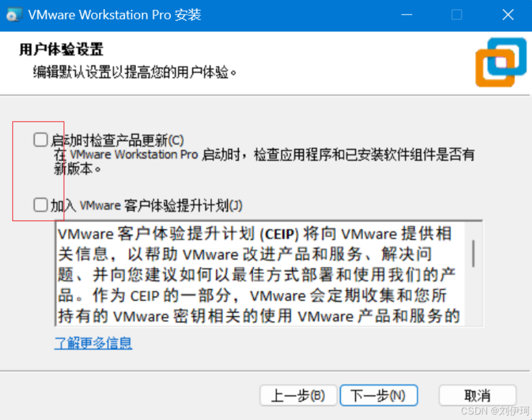Enable 启动时检查产品更新 checkbox
The height and width of the screenshot is (420, 532).
coord(40,140)
